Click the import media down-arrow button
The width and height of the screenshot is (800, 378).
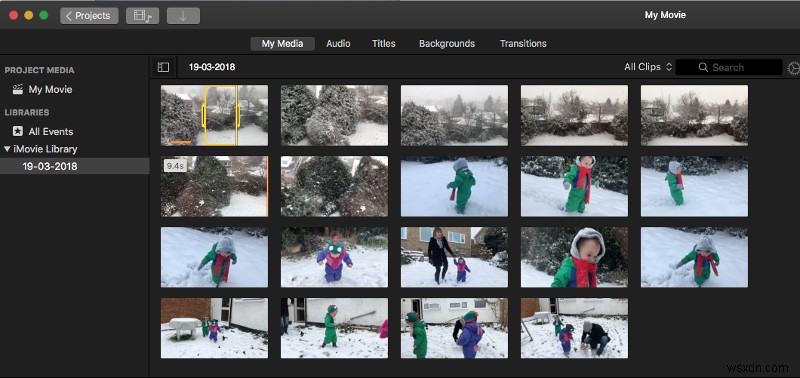click(x=183, y=16)
